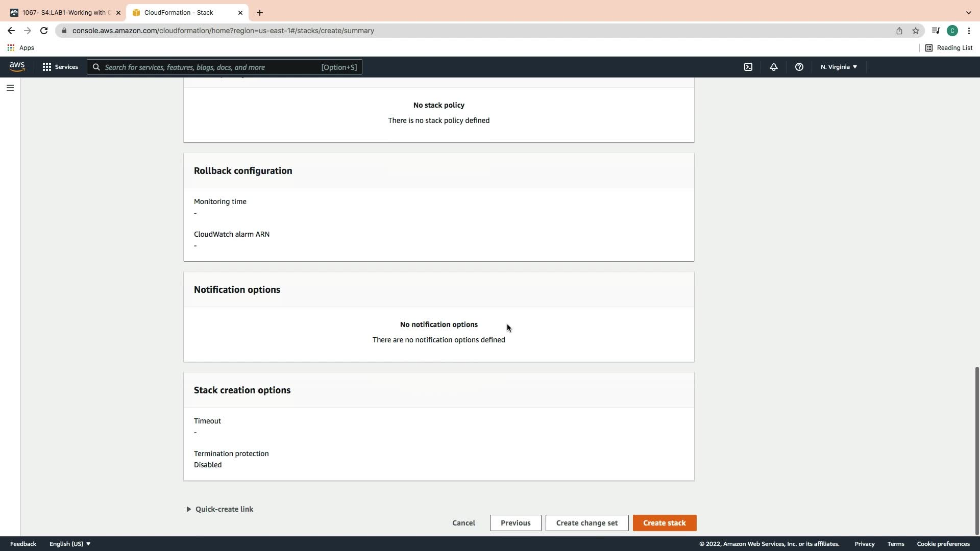Expand the Quick-create link section
This screenshot has width=980, height=551.
(x=219, y=509)
